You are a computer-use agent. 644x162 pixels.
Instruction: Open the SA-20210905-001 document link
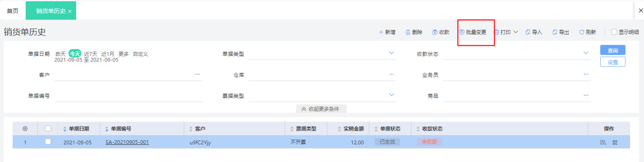point(127,142)
